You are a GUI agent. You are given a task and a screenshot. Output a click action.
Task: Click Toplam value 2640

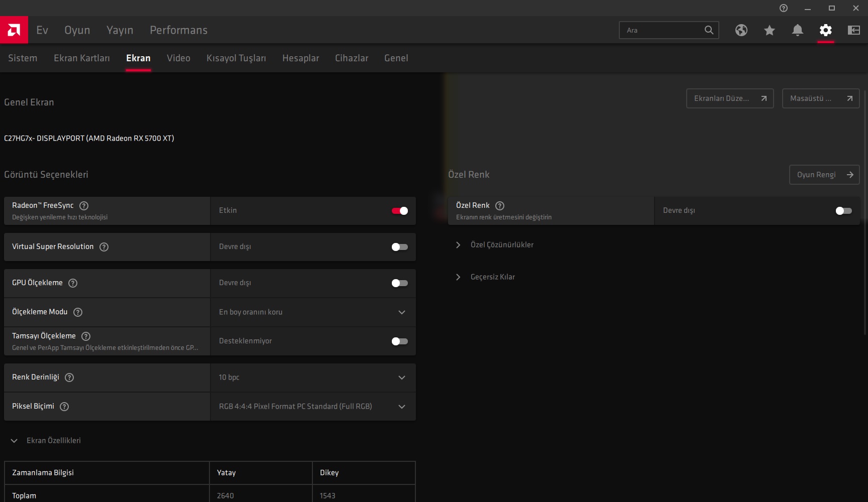click(225, 496)
